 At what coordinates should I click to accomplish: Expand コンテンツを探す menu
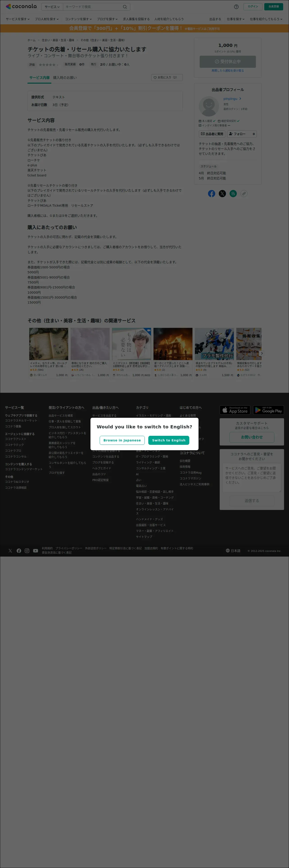click(78, 19)
